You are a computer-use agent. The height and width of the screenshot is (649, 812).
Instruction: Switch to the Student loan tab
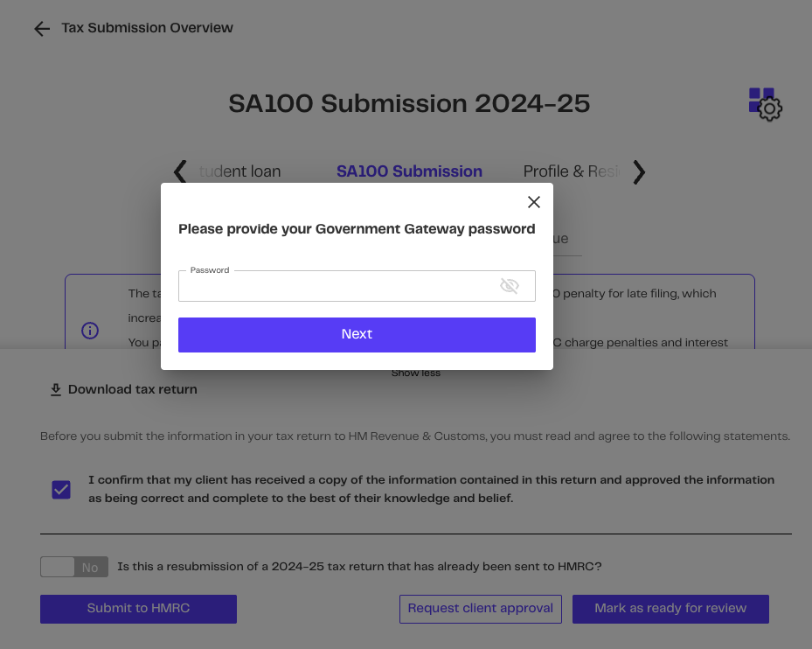click(240, 171)
